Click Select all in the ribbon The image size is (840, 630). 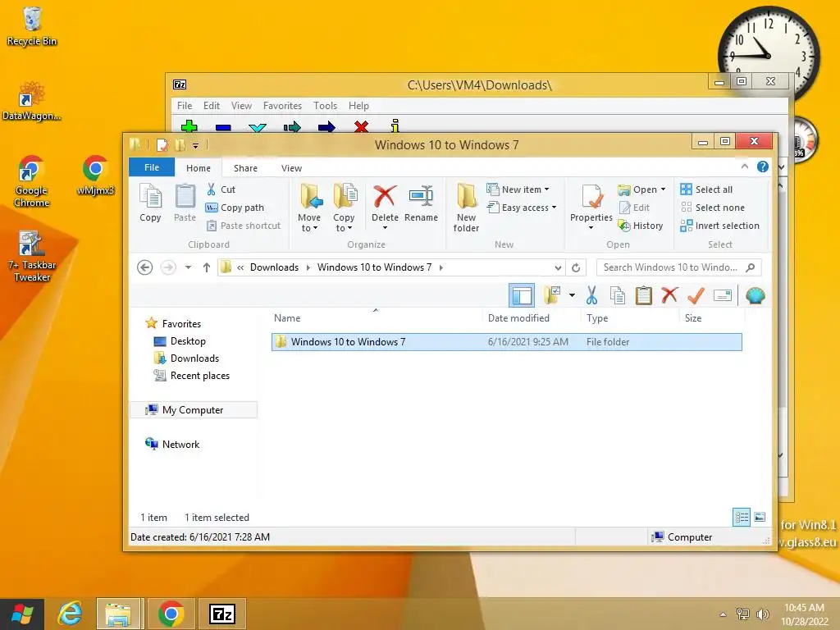pyautogui.click(x=706, y=189)
